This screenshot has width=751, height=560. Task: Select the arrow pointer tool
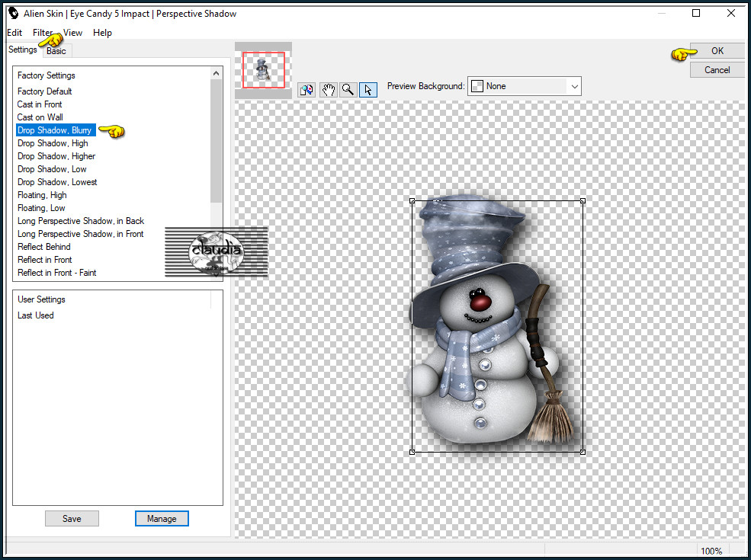[367, 89]
